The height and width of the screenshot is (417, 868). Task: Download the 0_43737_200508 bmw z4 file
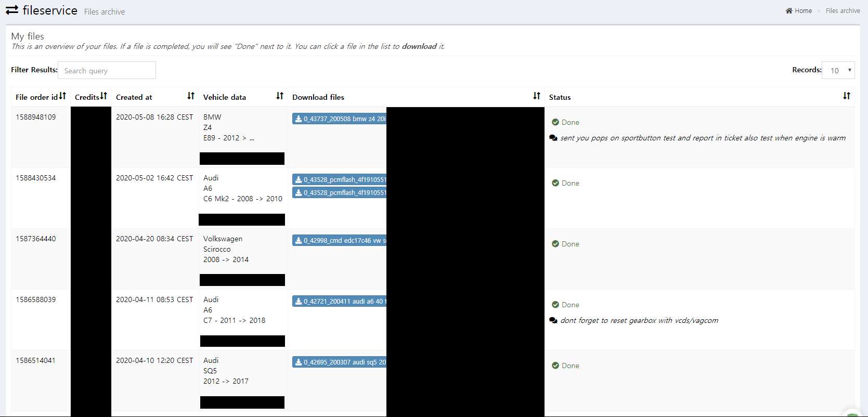tap(340, 119)
